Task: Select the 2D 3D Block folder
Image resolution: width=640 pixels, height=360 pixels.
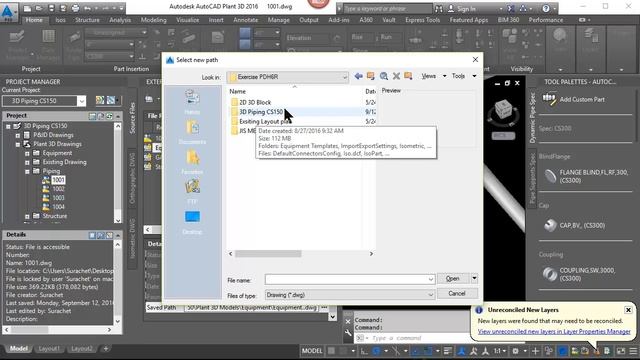Action: pyautogui.click(x=255, y=102)
